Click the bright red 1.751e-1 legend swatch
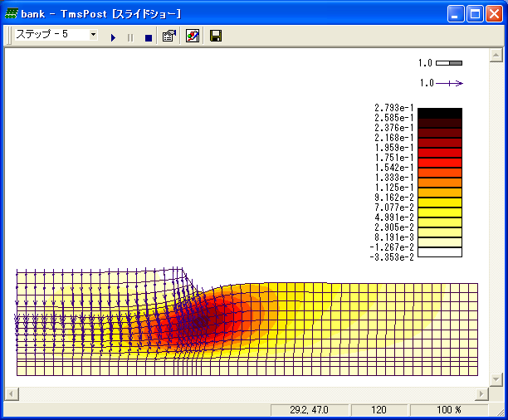The image size is (508, 420). click(x=440, y=163)
